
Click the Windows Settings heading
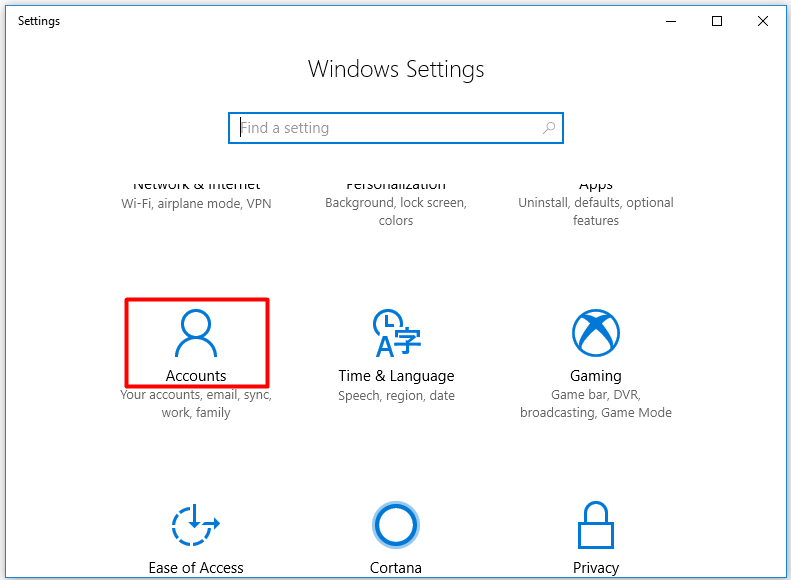[x=396, y=70]
